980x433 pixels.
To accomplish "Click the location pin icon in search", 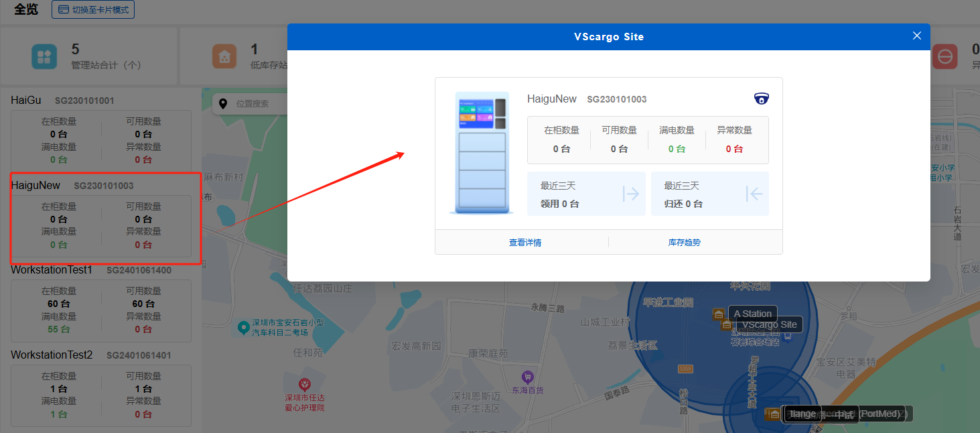I will [x=224, y=104].
